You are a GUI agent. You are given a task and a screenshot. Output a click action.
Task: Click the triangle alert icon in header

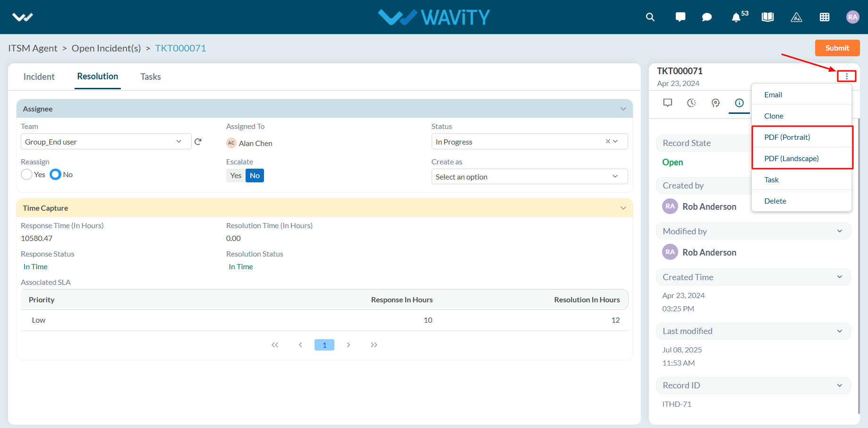coord(797,17)
